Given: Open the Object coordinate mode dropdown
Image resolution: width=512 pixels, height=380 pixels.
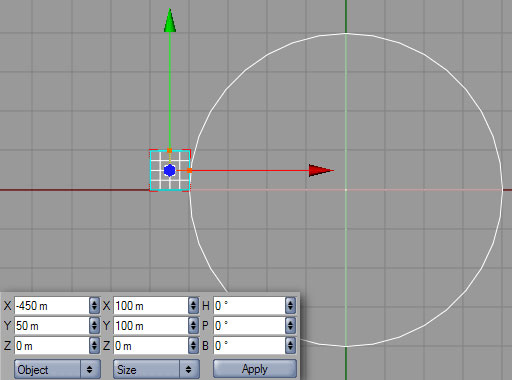Looking at the screenshot, I should click(x=57, y=369).
